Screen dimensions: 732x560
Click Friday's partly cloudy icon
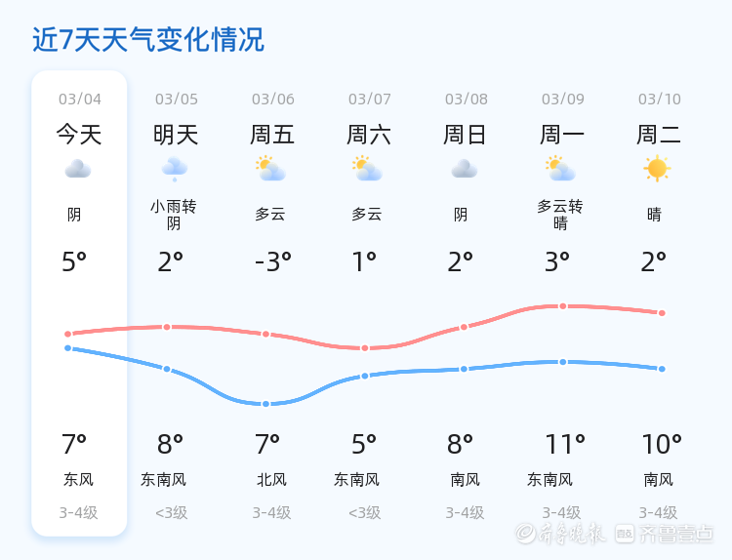click(x=270, y=170)
